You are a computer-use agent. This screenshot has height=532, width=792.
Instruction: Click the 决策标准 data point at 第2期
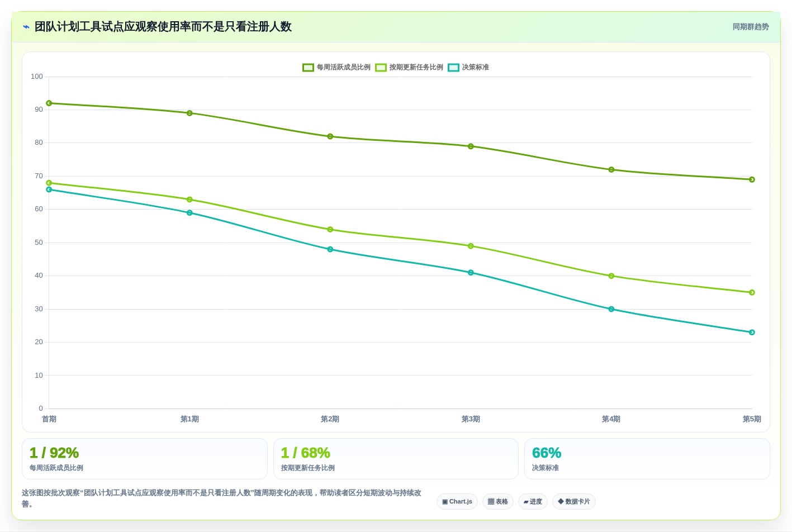tap(330, 249)
